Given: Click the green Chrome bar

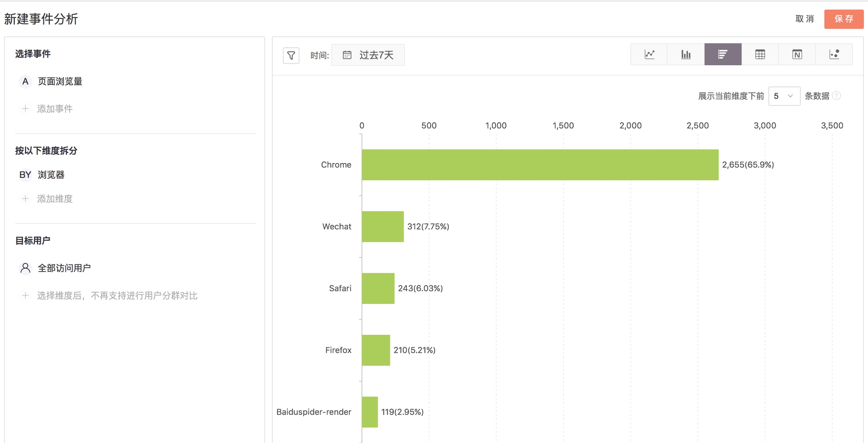Looking at the screenshot, I should pyautogui.click(x=539, y=165).
